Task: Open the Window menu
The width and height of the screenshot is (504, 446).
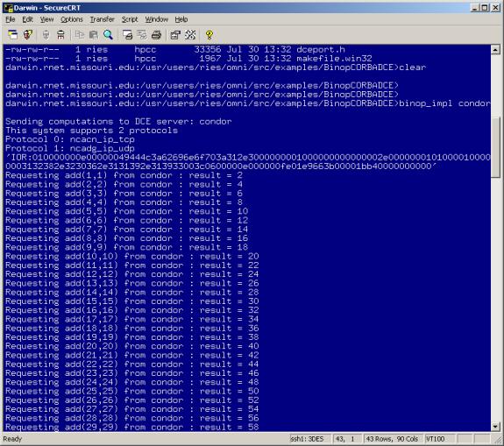Action: point(157,19)
